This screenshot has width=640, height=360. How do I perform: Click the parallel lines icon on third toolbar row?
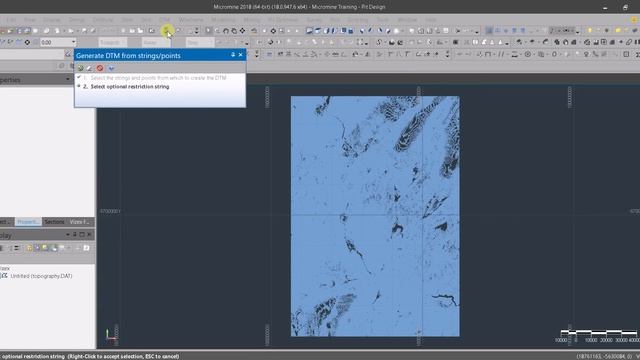[x=501, y=54]
